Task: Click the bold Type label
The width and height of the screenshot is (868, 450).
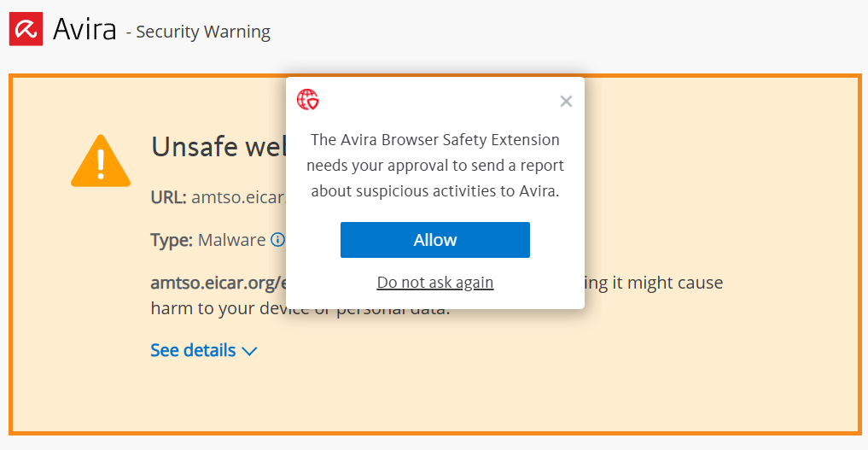Action: click(172, 240)
